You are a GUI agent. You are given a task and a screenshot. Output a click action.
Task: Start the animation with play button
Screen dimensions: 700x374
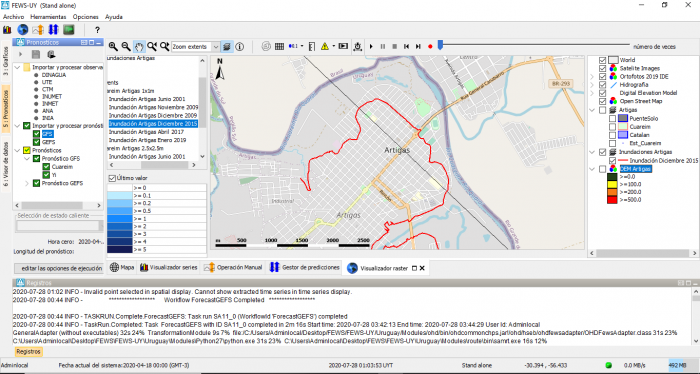pyautogui.click(x=371, y=46)
